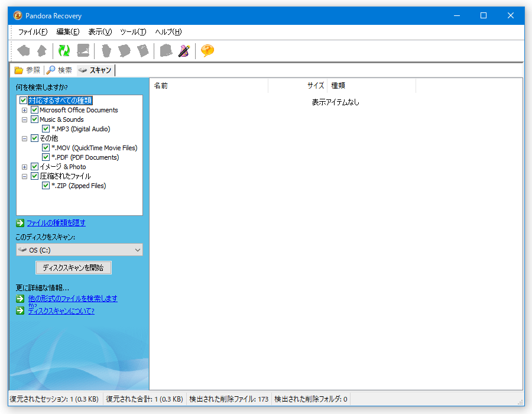Uncheck the Music & Sounds checkbox
Image resolution: width=532 pixels, height=414 pixels.
pos(34,119)
